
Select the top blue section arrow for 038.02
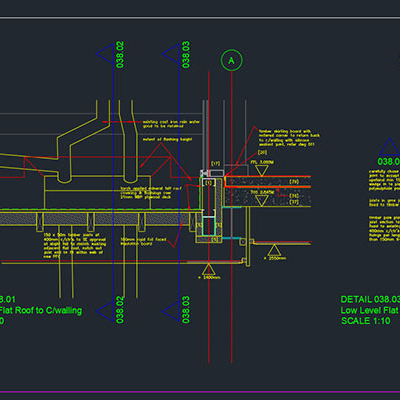105,53
